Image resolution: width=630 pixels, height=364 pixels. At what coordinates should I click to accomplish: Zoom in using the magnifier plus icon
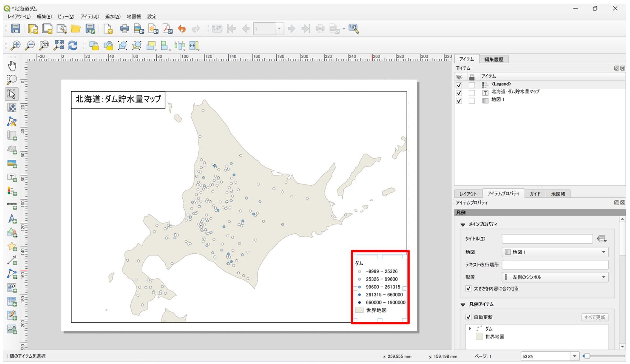pyautogui.click(x=15, y=45)
